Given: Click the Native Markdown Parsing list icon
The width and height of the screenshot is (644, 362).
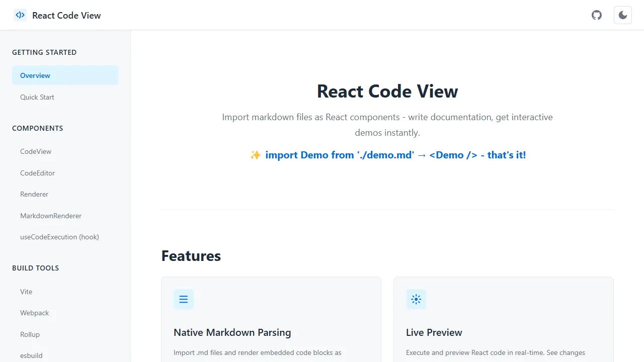Looking at the screenshot, I should [184, 299].
